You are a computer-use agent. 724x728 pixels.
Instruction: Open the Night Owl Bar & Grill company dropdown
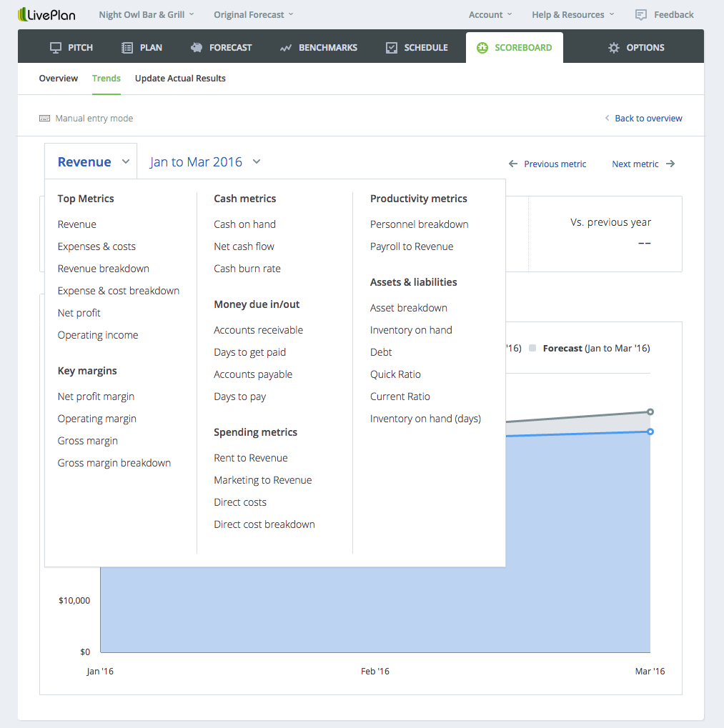pos(147,15)
